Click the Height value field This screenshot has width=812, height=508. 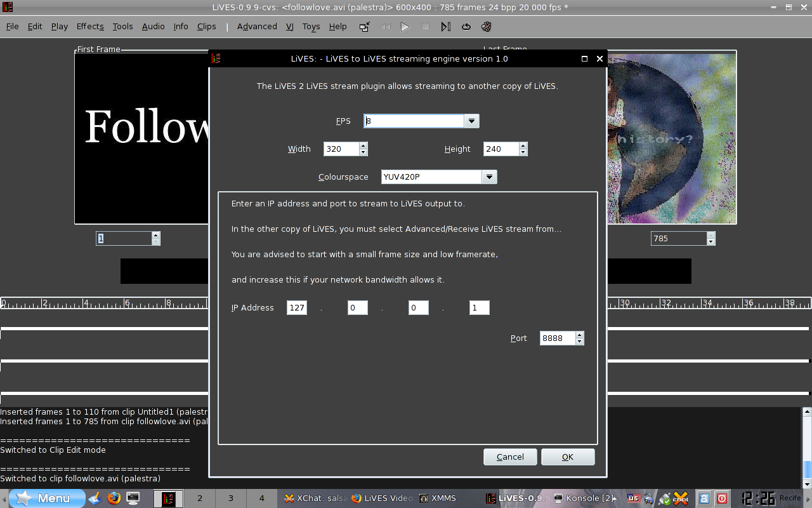click(501, 149)
